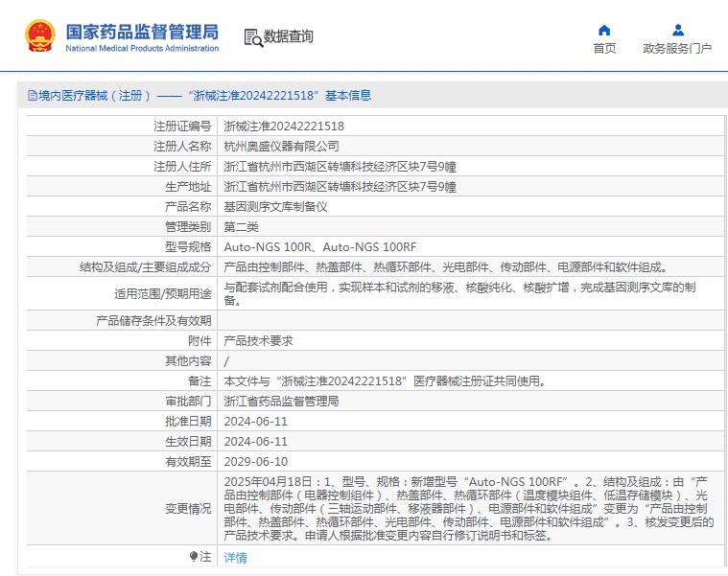Click the 生效日期 row label
Image resolution: width=728 pixels, height=576 pixels.
(189, 442)
